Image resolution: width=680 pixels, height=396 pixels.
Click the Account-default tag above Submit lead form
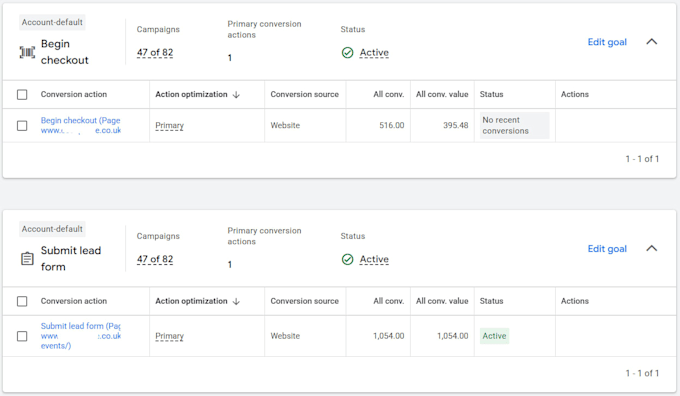tap(52, 229)
